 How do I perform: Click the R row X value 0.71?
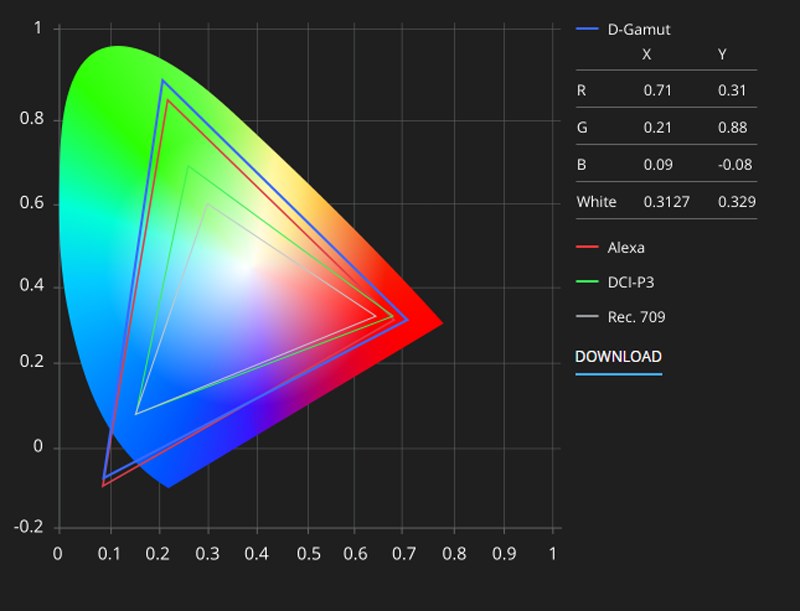click(x=657, y=90)
